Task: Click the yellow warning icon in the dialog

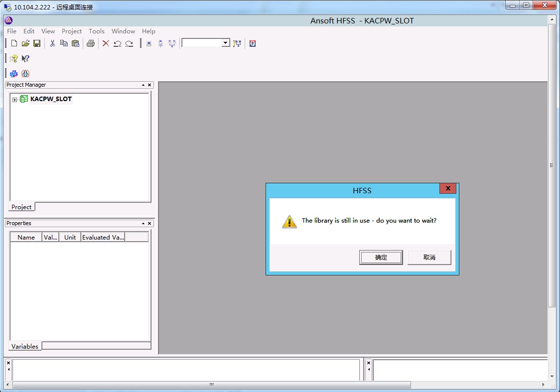Action: (289, 221)
